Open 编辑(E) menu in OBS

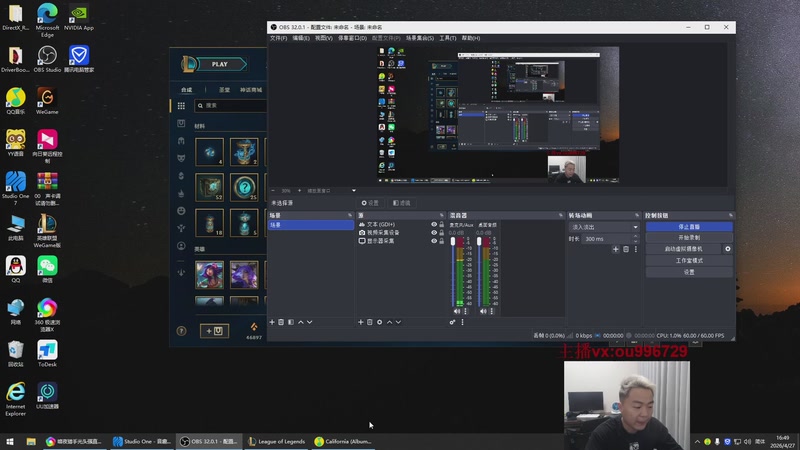click(x=301, y=38)
